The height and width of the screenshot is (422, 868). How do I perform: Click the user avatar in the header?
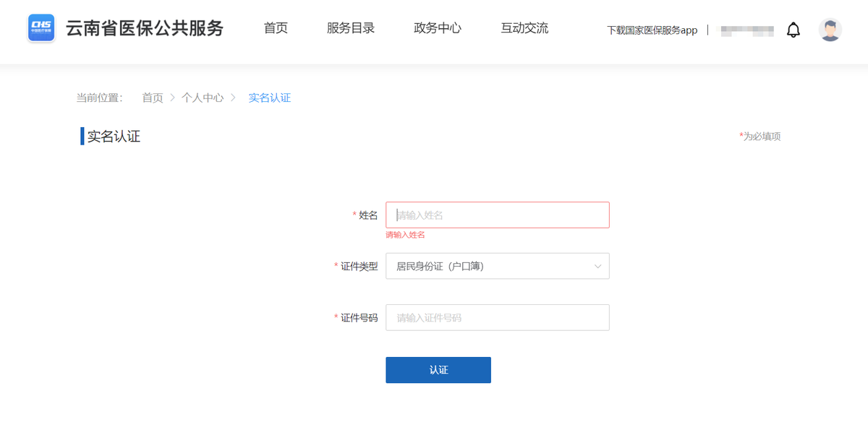pos(830,29)
